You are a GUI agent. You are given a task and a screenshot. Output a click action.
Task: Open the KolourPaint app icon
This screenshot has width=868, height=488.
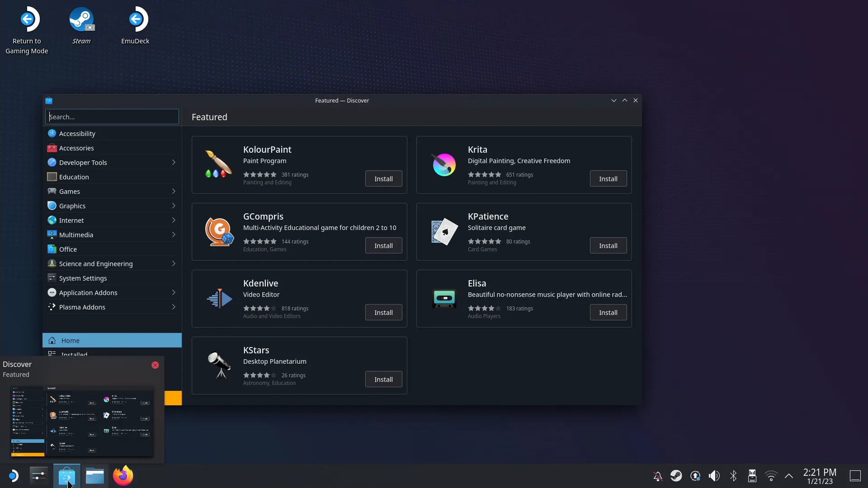click(219, 164)
